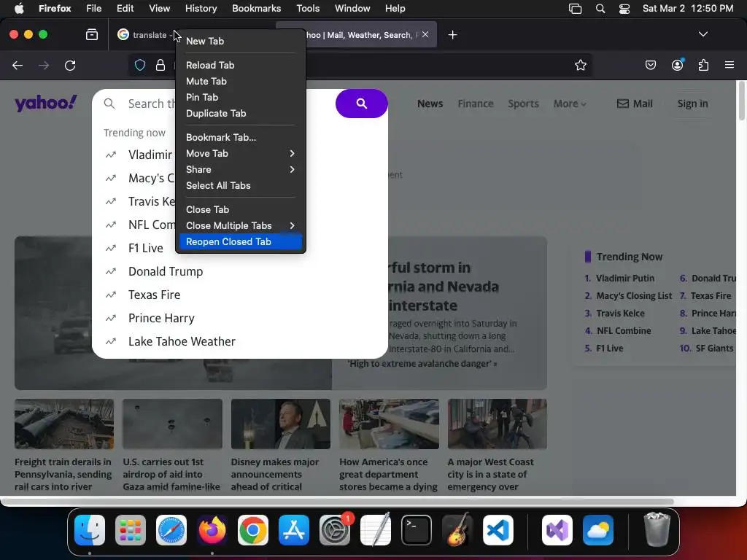Launch Google Chrome from the dock
The width and height of the screenshot is (747, 560).
click(253, 530)
